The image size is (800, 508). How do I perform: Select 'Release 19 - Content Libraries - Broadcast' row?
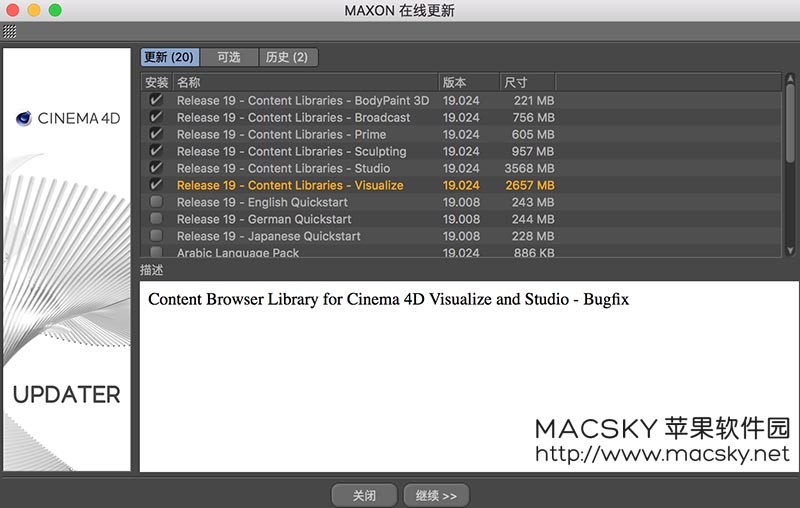tap(461, 117)
